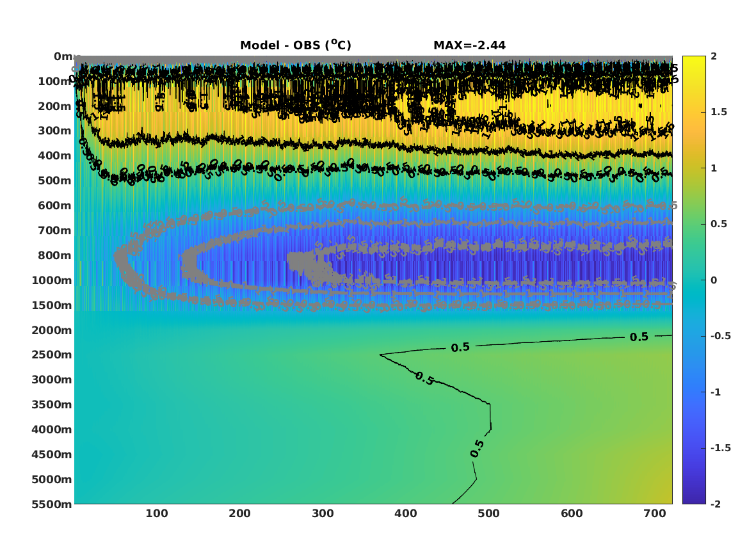Click the x-axis tick label "100"
Viewport: 747px width, 560px height.
157,513
